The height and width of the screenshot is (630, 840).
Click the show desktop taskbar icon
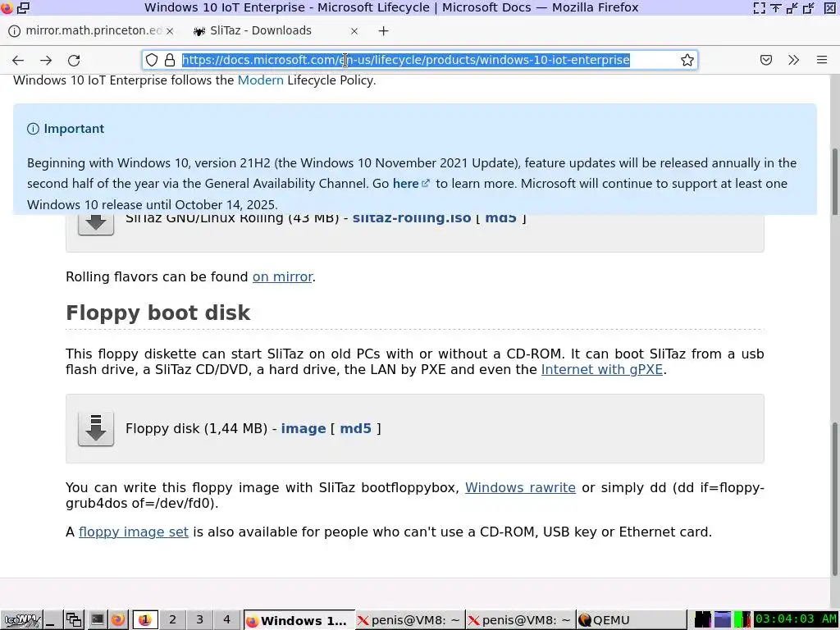tap(52, 620)
